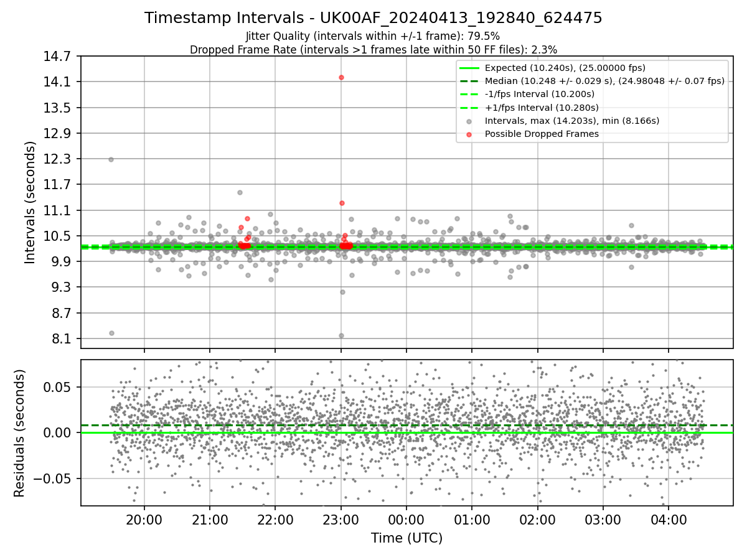
Task: Click the 02:00 time tick label
Action: pos(537,520)
